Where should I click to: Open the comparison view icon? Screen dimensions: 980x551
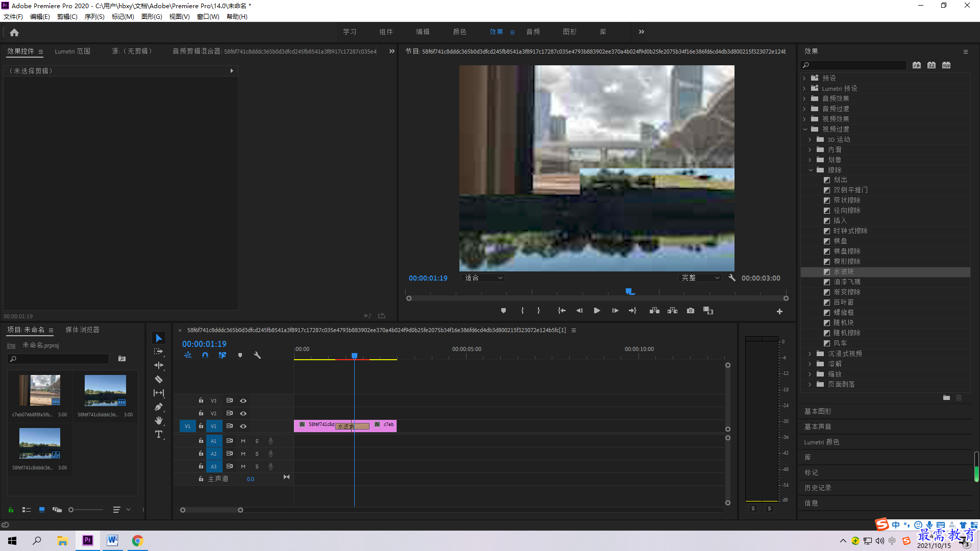708,311
